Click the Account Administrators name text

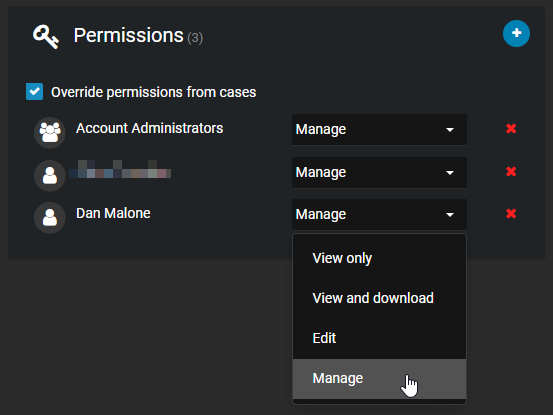pos(150,128)
